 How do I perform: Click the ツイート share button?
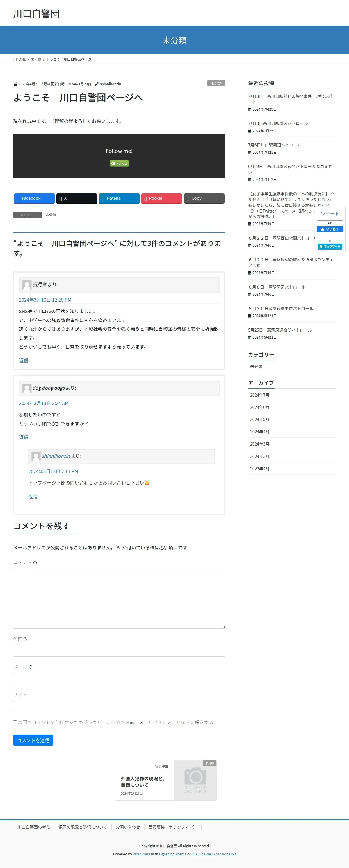330,214
